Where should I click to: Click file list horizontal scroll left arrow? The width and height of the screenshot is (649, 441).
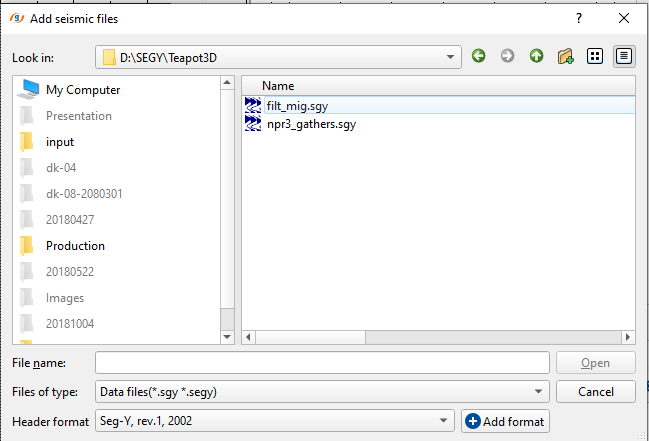pos(248,337)
